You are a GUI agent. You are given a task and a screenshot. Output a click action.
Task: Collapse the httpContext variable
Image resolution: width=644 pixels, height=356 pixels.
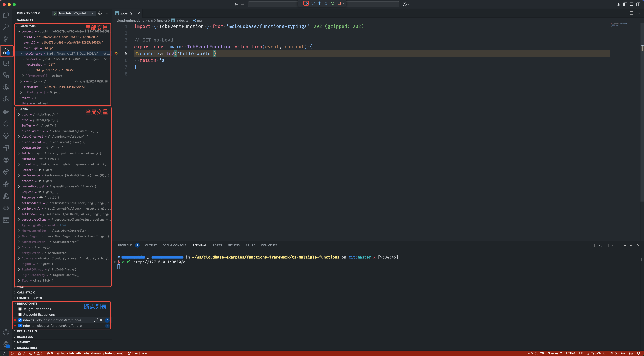21,53
